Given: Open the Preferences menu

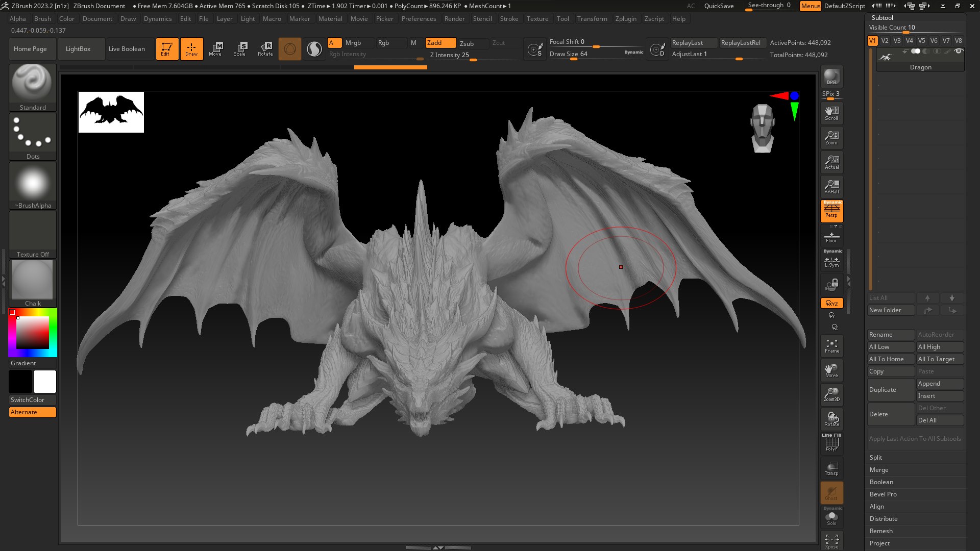Looking at the screenshot, I should (419, 19).
